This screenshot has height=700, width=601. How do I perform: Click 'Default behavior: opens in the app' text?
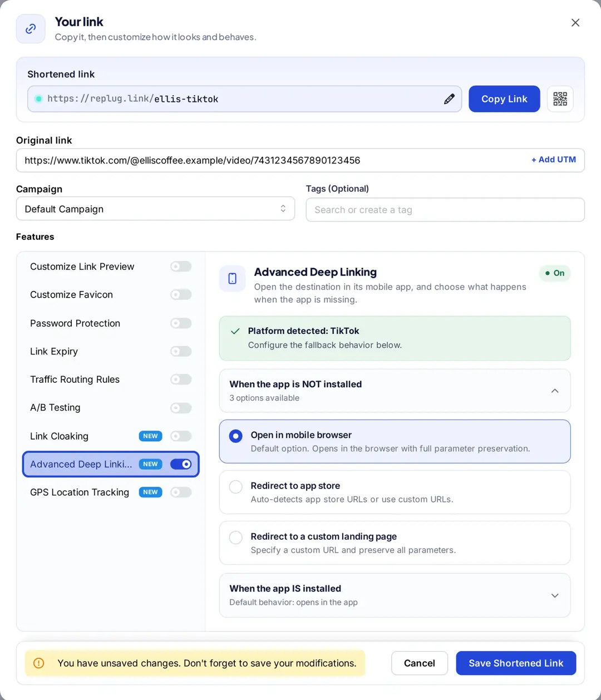point(293,602)
